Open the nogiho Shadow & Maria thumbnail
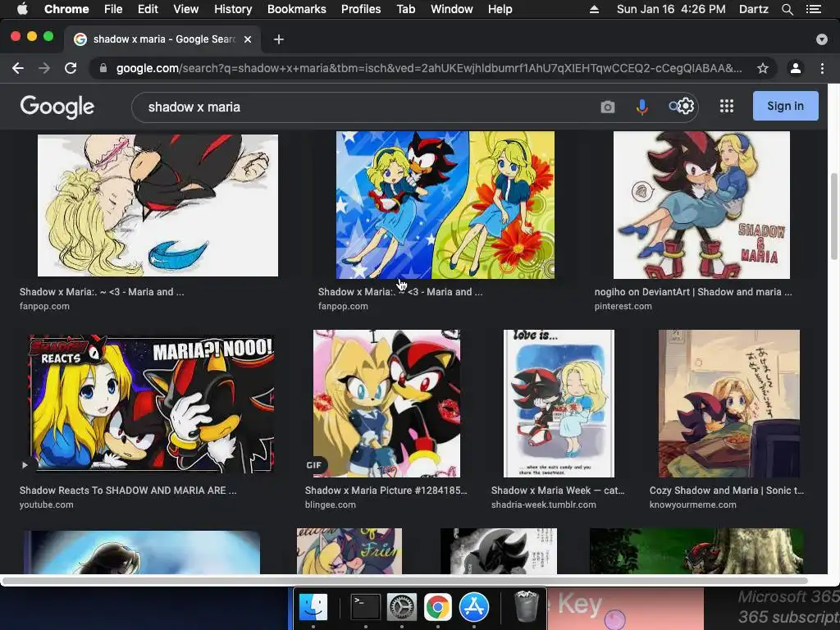This screenshot has width=840, height=630. click(701, 205)
